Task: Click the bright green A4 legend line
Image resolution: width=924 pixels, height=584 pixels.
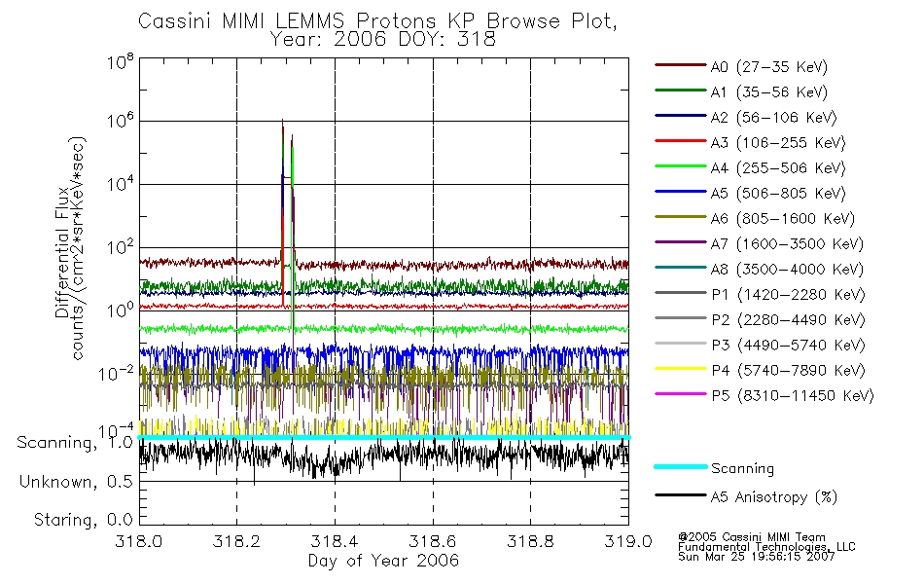Action: (681, 166)
